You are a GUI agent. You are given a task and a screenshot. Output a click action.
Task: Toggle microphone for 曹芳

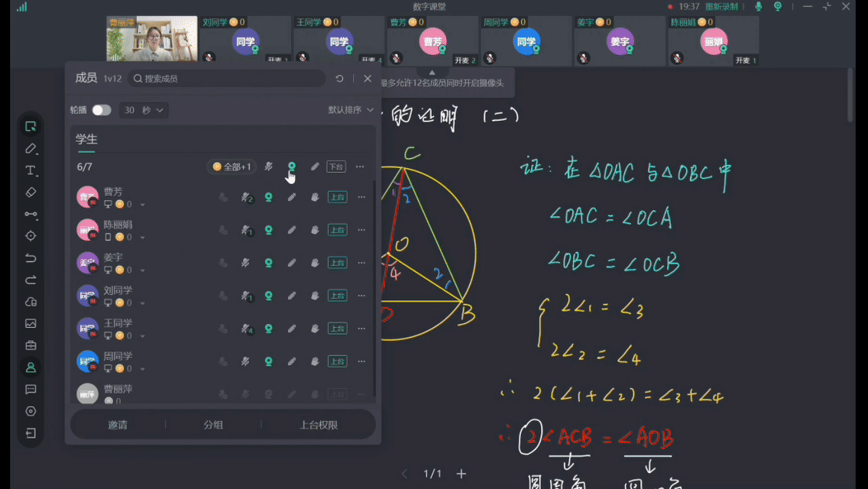coord(246,197)
